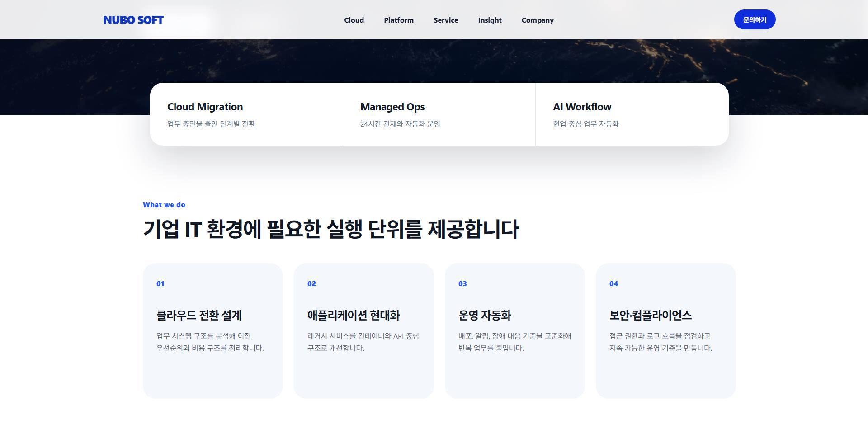Click text 24시간 관제와 자동화 운영
The width and height of the screenshot is (868, 434).
[x=400, y=123]
